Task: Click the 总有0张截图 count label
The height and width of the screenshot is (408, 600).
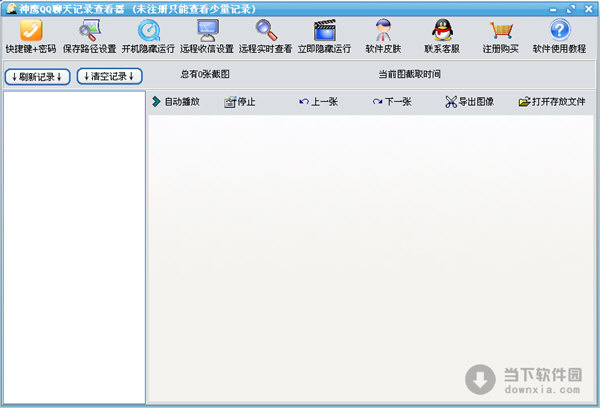Action: pos(205,74)
